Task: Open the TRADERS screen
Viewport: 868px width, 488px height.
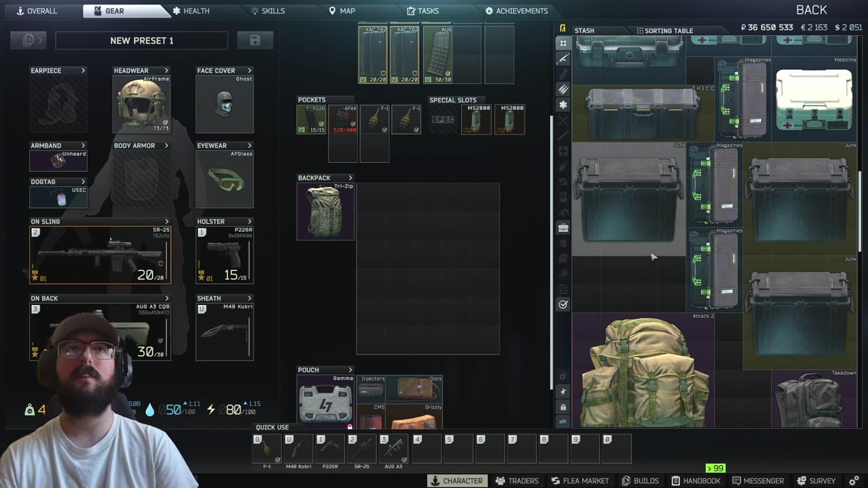Action: (517, 481)
